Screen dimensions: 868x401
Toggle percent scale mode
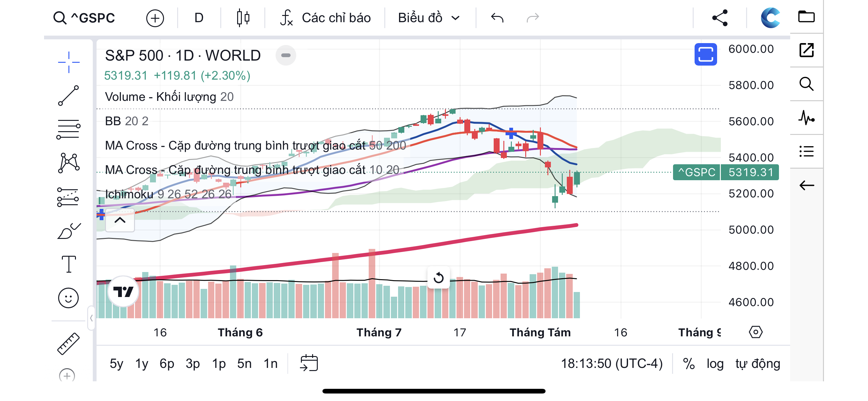(689, 364)
